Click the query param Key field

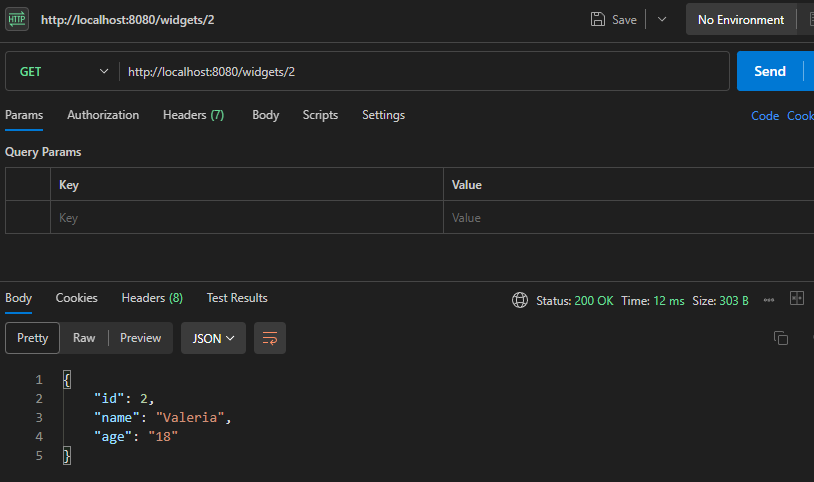click(x=246, y=217)
